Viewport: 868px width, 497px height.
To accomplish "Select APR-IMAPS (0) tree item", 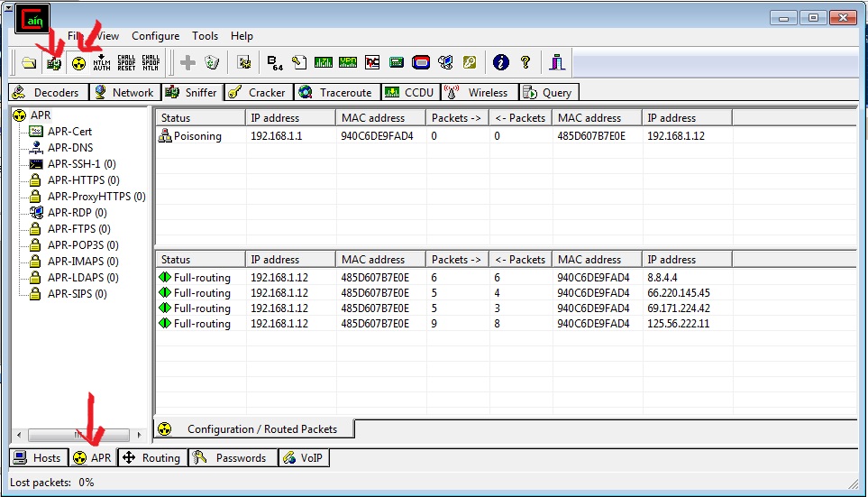I will tap(83, 262).
